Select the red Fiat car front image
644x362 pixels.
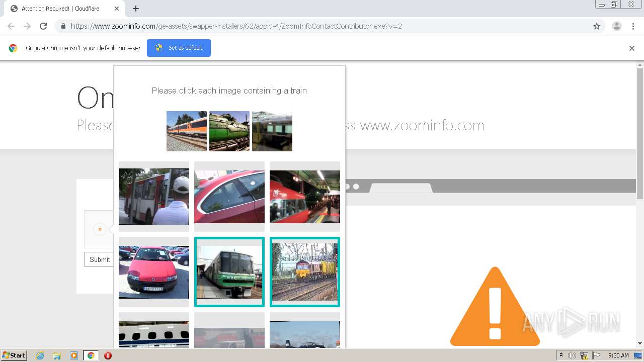coord(154,272)
